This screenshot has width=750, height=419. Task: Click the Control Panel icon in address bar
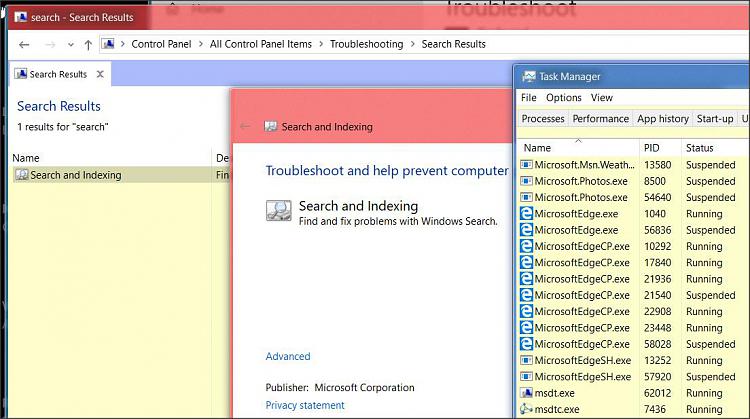(109, 44)
